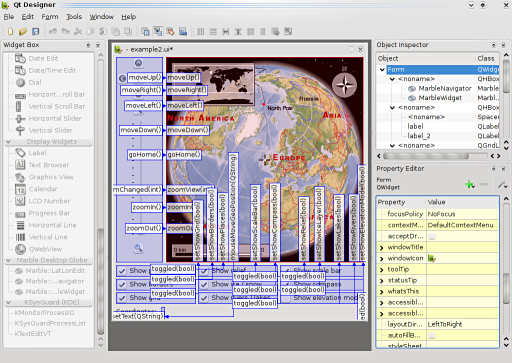
Task: Open the Help menu
Action: [129, 17]
